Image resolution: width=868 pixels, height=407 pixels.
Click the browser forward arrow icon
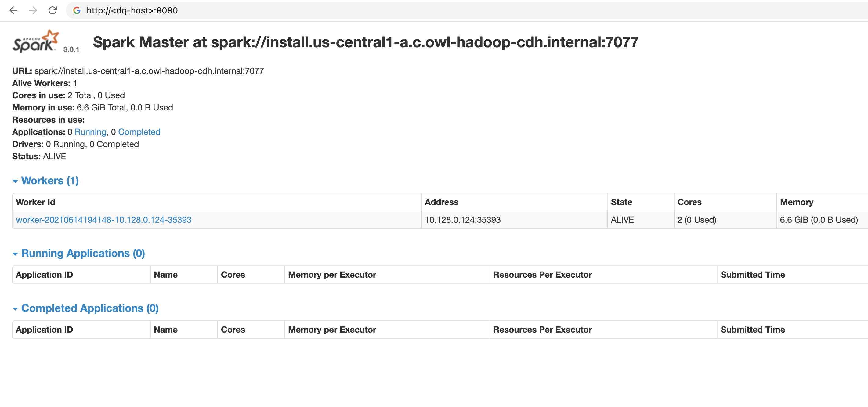click(x=33, y=10)
